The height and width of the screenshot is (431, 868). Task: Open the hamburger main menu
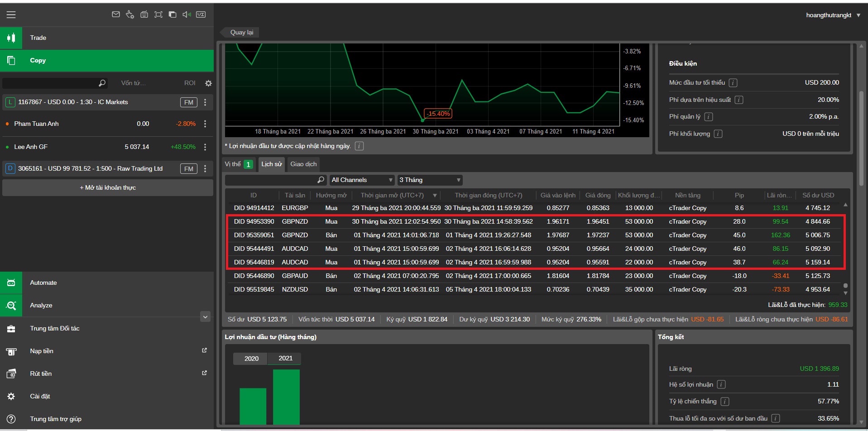tap(11, 15)
